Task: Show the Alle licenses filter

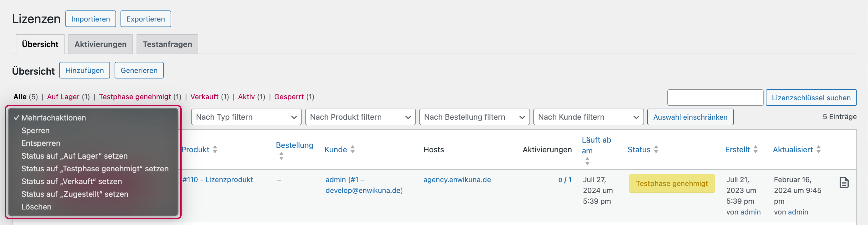Action: (20, 97)
